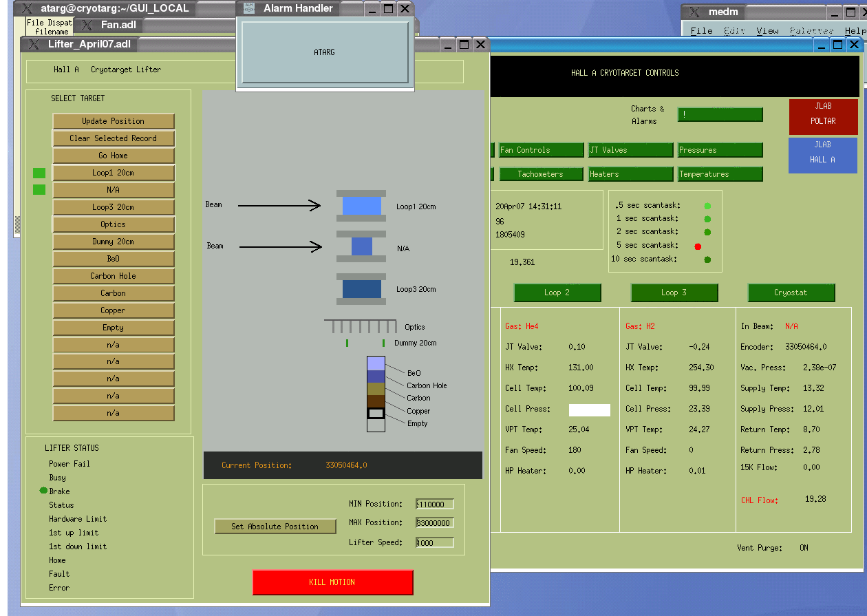Select the Empty target button
This screenshot has width=867, height=616.
114,328
